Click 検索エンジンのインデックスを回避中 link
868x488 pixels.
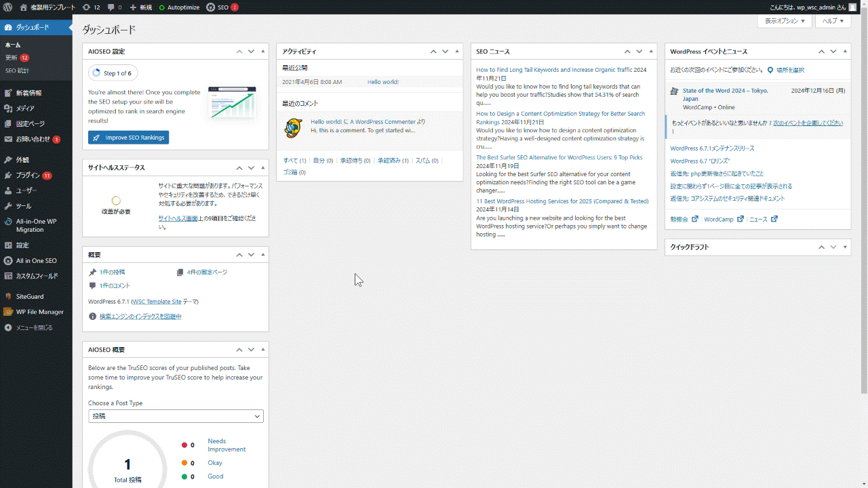pyautogui.click(x=140, y=317)
